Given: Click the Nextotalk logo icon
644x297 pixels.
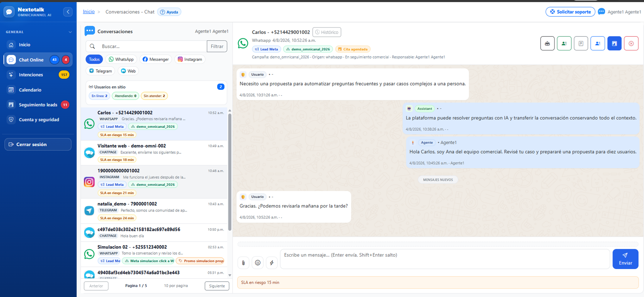Looking at the screenshot, I should pyautogui.click(x=9, y=12).
